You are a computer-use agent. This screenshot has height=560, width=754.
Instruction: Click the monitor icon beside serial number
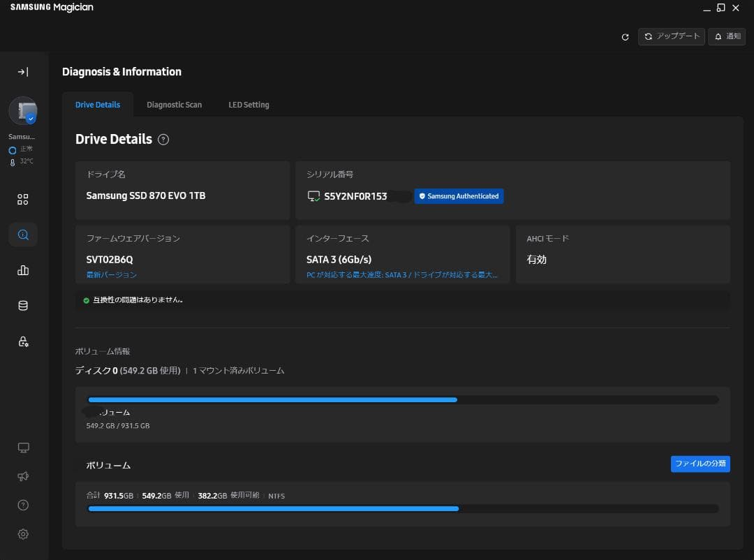[313, 196]
